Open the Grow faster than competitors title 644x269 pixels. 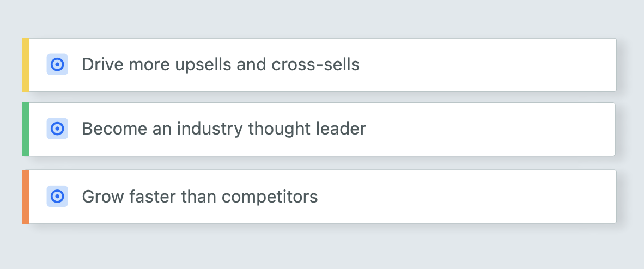(x=200, y=197)
